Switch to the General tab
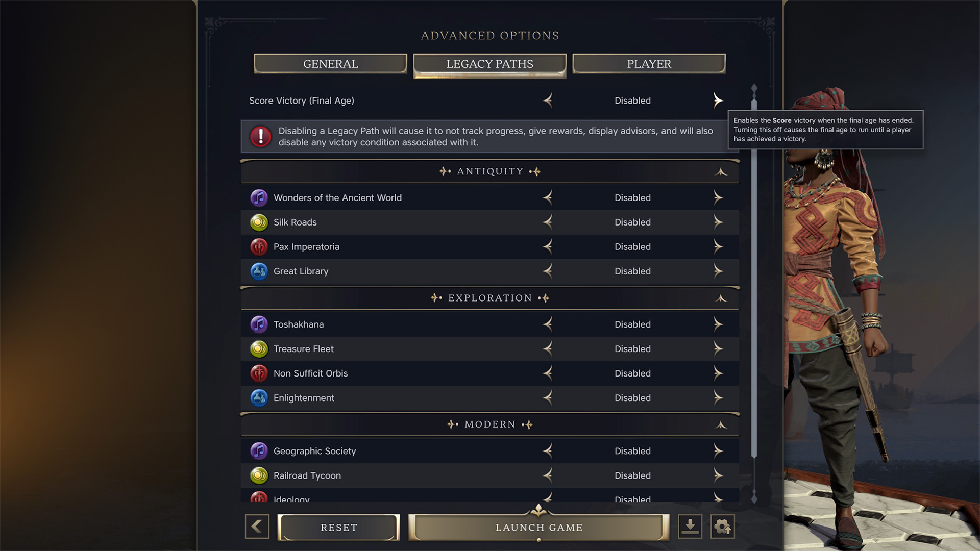This screenshot has height=551, width=980. click(x=331, y=64)
